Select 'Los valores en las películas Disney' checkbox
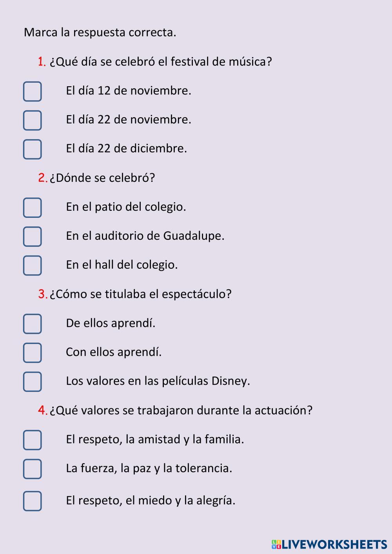Screen dimensions: 392x554 32,382
